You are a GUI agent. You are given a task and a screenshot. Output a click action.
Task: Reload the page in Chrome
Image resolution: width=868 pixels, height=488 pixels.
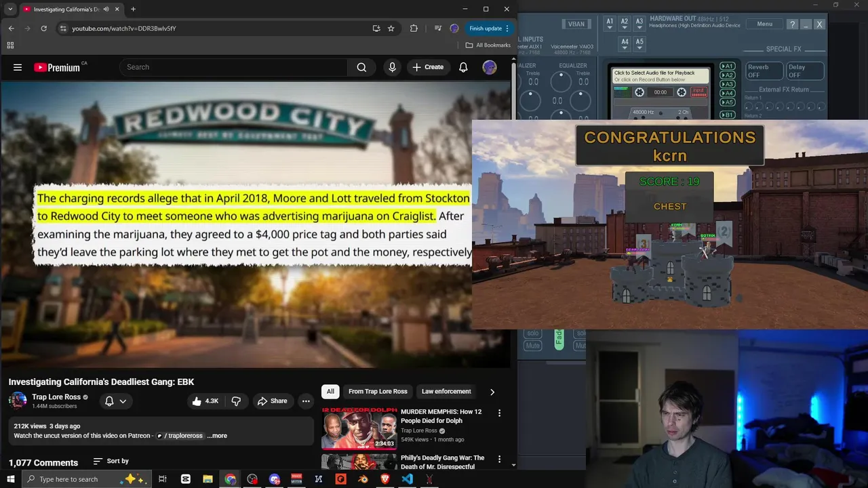[44, 28]
